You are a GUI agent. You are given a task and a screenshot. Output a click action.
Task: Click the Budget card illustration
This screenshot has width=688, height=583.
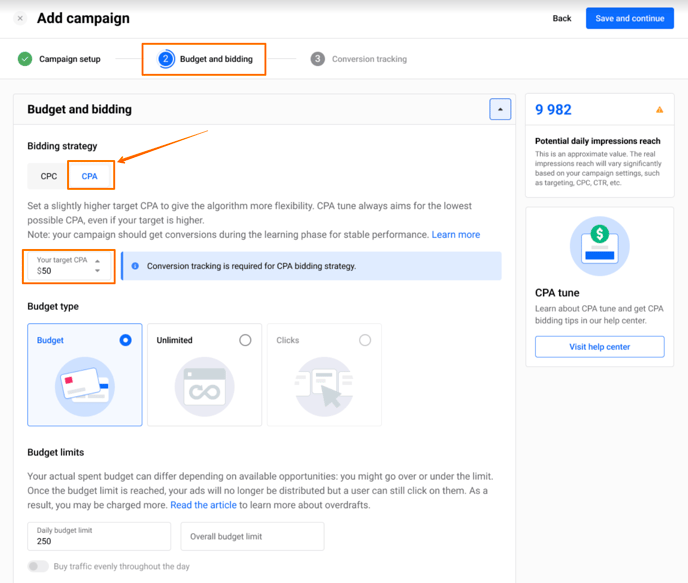(x=85, y=386)
